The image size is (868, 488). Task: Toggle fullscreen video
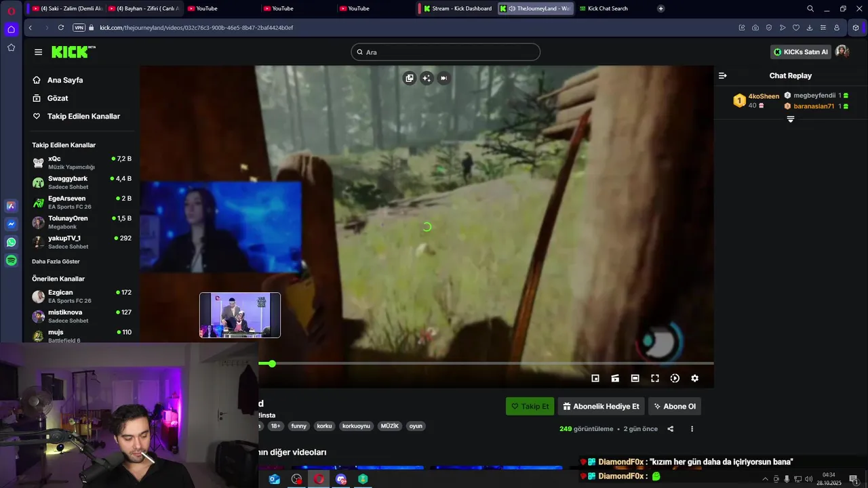click(655, 378)
